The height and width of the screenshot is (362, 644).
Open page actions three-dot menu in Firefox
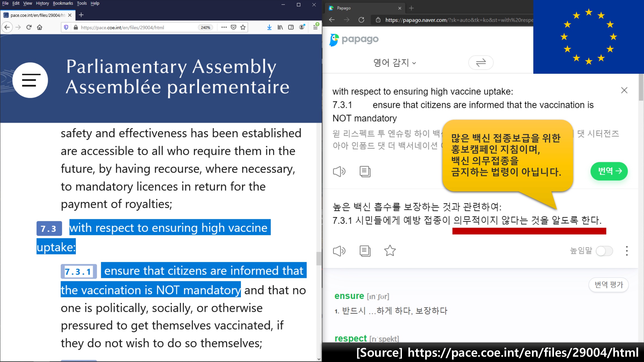coord(224,27)
